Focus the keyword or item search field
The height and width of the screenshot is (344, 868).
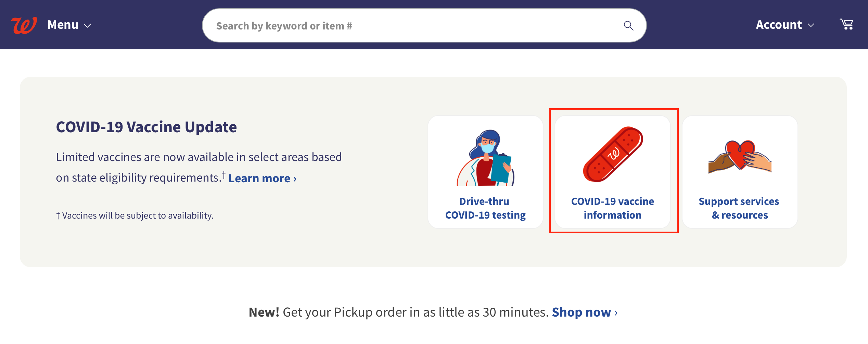[x=424, y=26]
